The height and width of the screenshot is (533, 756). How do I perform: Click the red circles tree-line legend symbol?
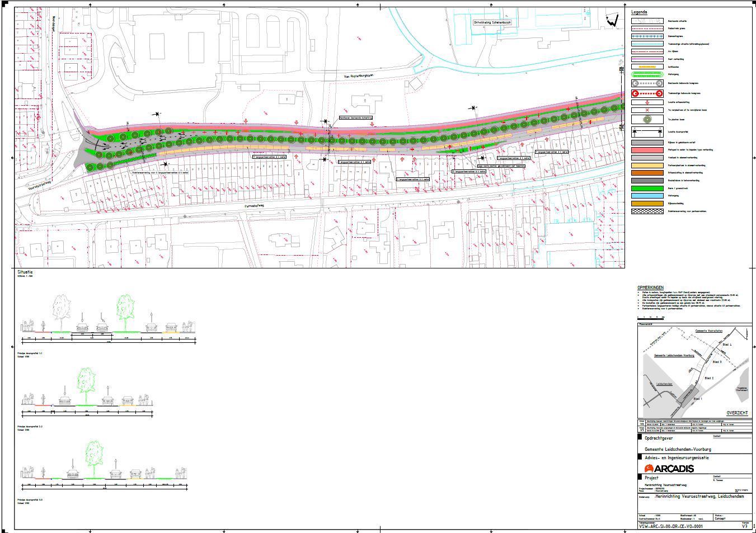pos(646,93)
